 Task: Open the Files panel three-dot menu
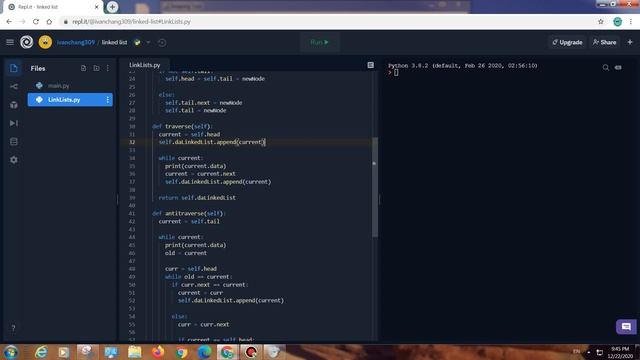click(108, 68)
